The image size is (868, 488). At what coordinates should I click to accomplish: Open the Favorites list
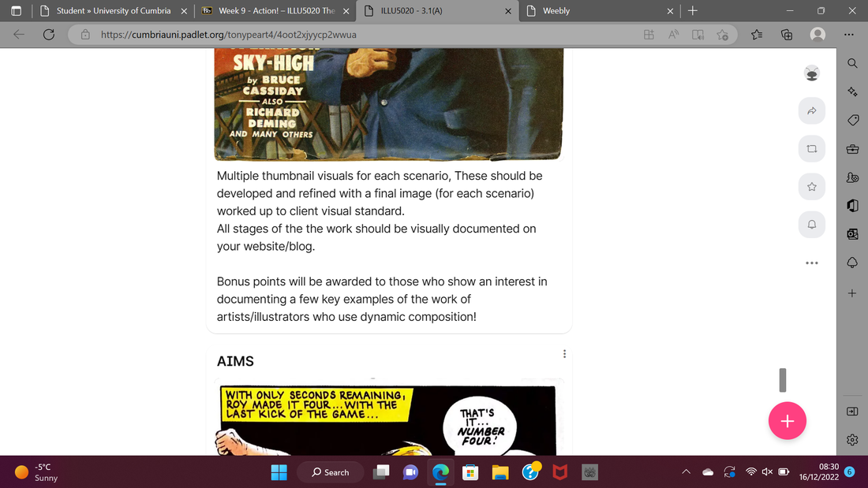pos(757,35)
